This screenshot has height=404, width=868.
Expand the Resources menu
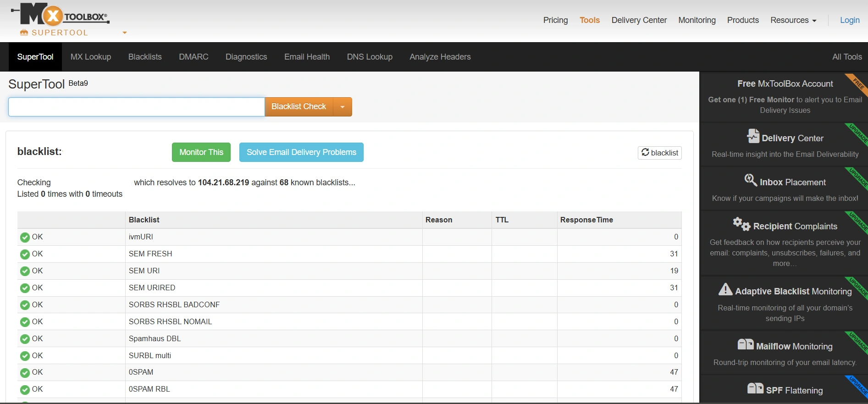coord(793,20)
